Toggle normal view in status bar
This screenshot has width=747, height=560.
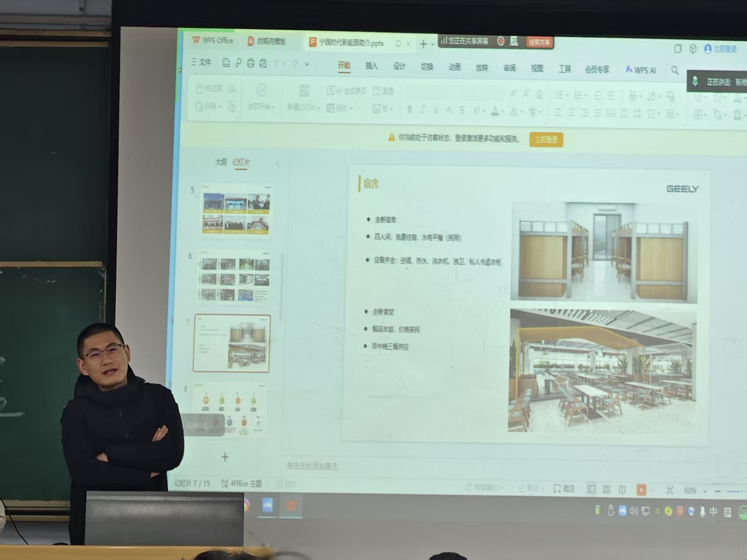[591, 489]
